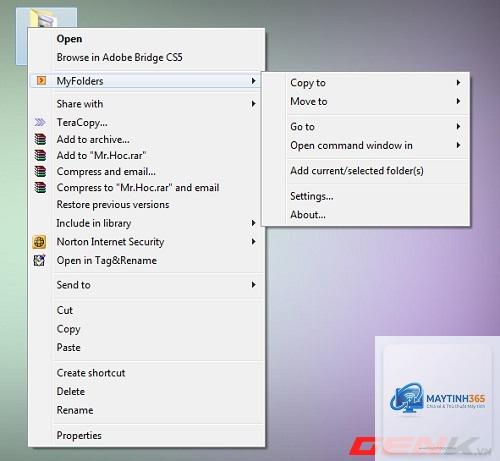
Task: Expand Open command window in arrow
Action: [x=459, y=145]
